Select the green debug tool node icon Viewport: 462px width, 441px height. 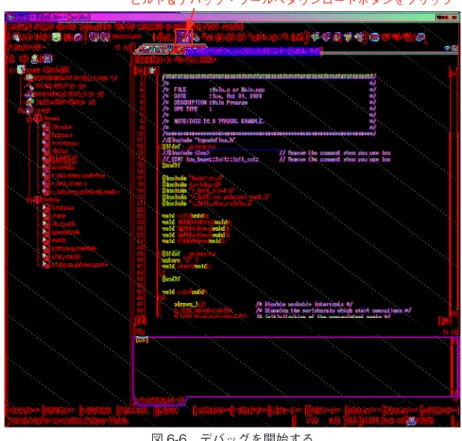30,102
